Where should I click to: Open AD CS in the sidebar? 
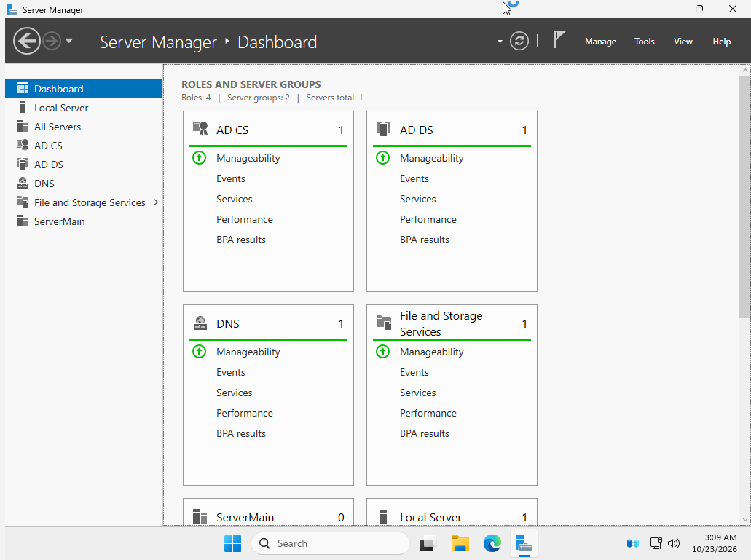click(x=83, y=146)
